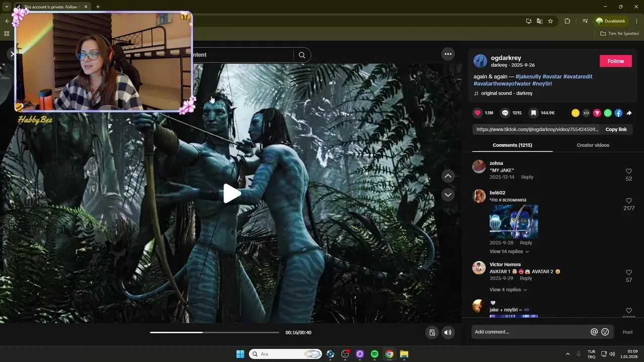This screenshot has width=644, height=362.
Task: Like bvl602's comment
Action: (x=629, y=201)
